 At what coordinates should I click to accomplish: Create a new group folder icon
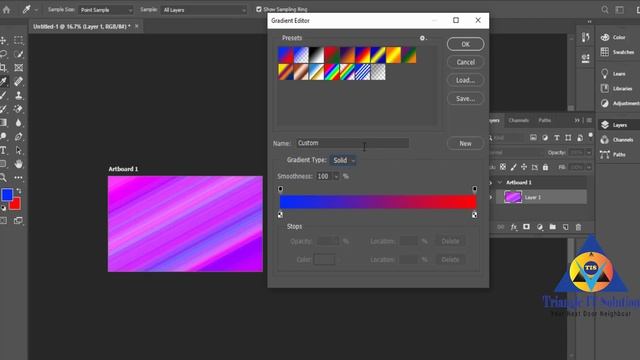tap(552, 227)
